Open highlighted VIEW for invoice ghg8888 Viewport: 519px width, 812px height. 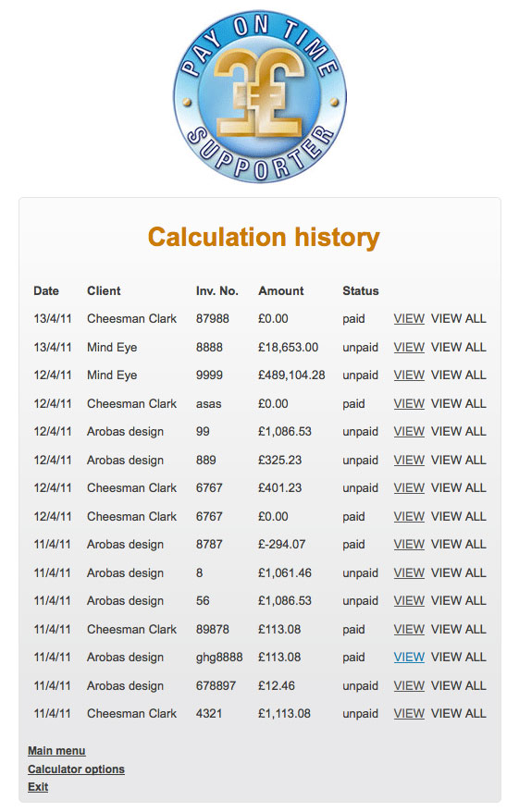tap(409, 658)
